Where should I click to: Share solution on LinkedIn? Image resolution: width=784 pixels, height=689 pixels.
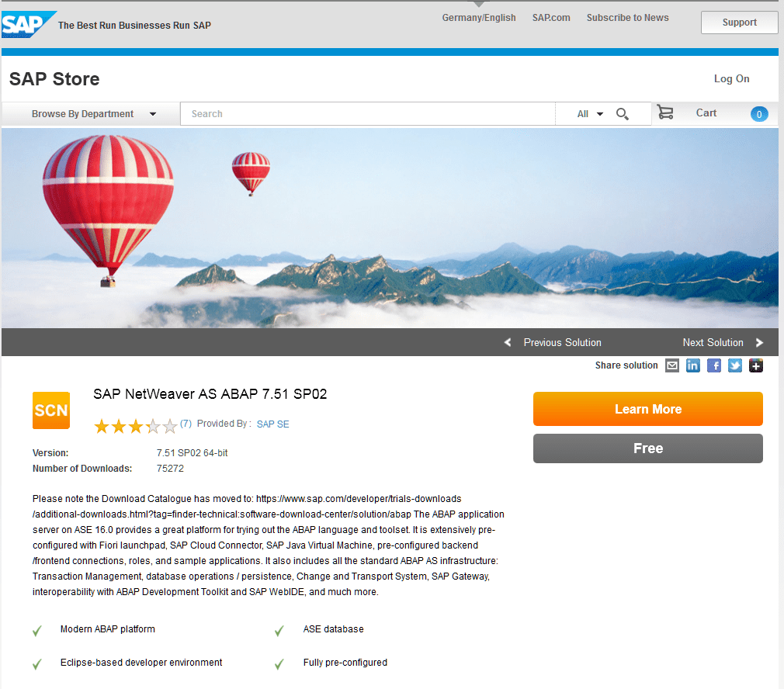coord(693,365)
